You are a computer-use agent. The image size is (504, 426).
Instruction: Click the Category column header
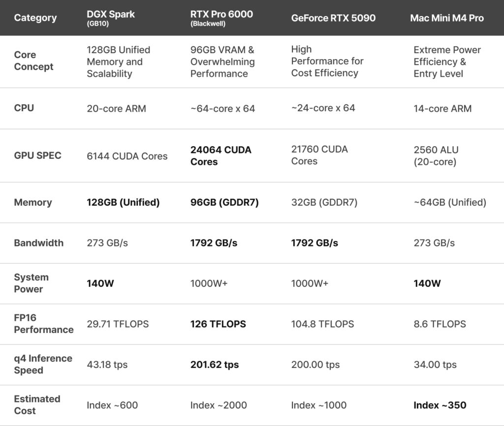35,18
